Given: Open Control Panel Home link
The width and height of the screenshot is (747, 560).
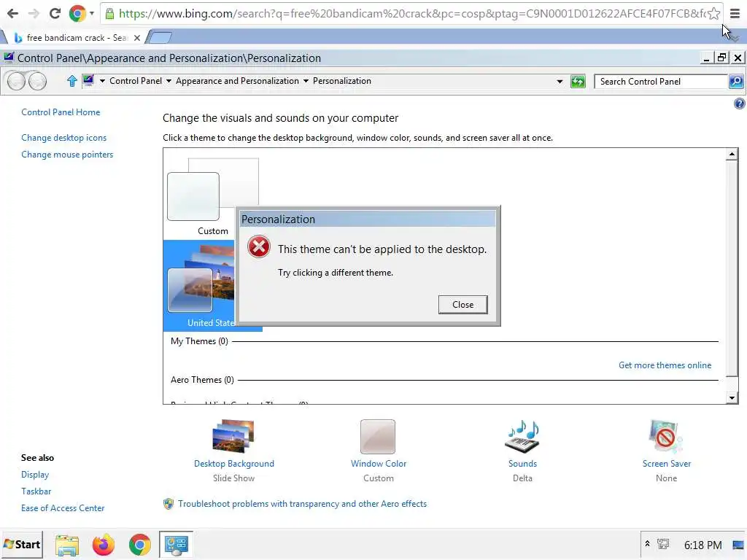Looking at the screenshot, I should click(x=61, y=112).
